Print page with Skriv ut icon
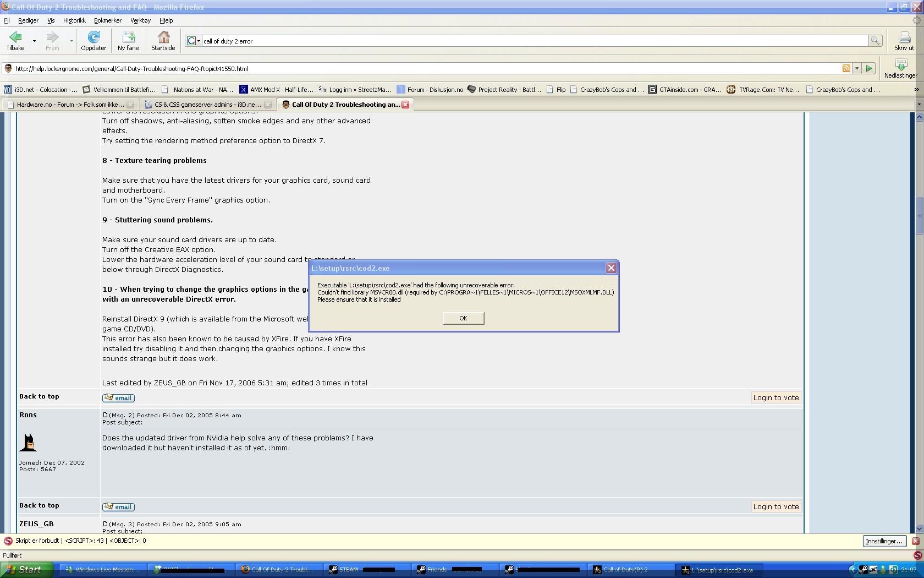924x578 pixels. pos(904,41)
